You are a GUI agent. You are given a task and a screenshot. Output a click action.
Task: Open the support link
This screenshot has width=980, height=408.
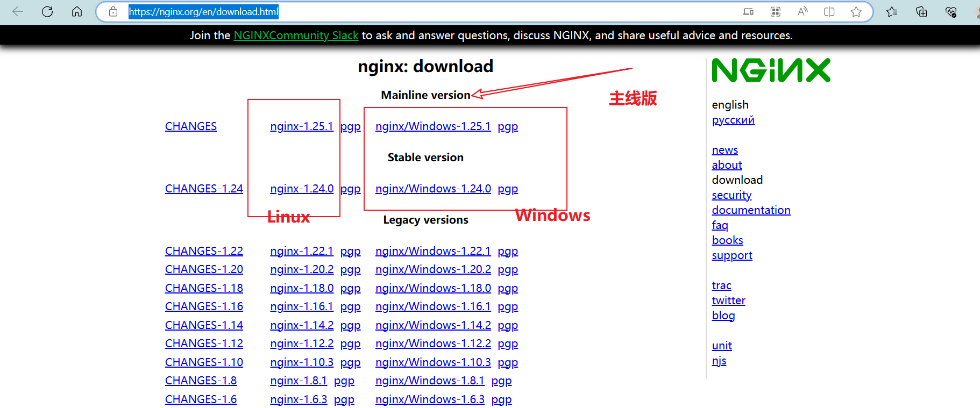tap(732, 255)
